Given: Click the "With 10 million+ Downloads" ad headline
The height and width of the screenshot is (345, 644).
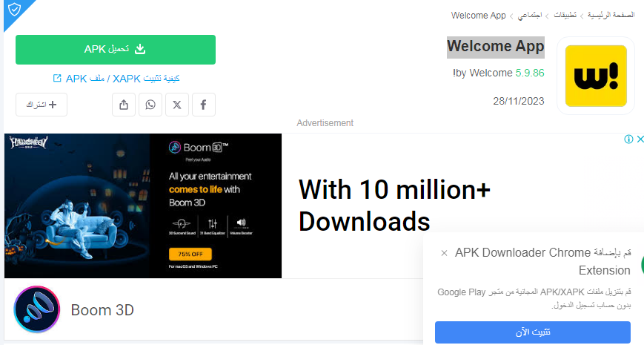Looking at the screenshot, I should pos(394,206).
